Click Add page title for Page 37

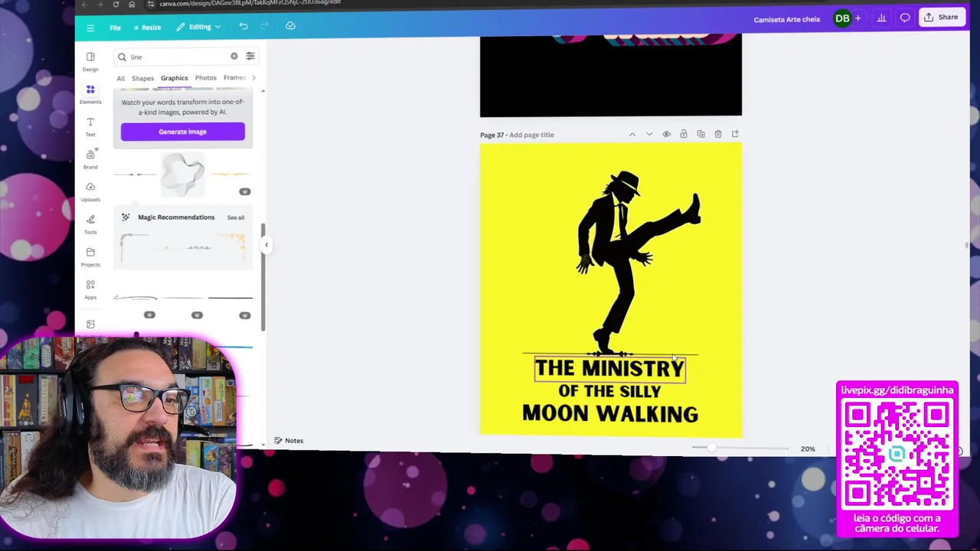coord(531,135)
